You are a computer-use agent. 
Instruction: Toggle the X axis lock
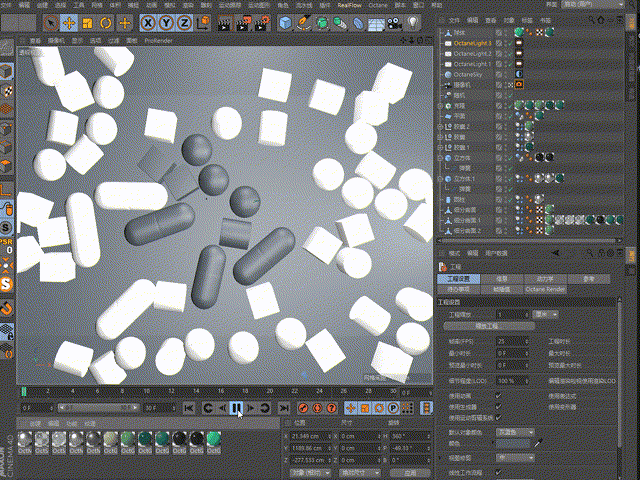pos(148,23)
